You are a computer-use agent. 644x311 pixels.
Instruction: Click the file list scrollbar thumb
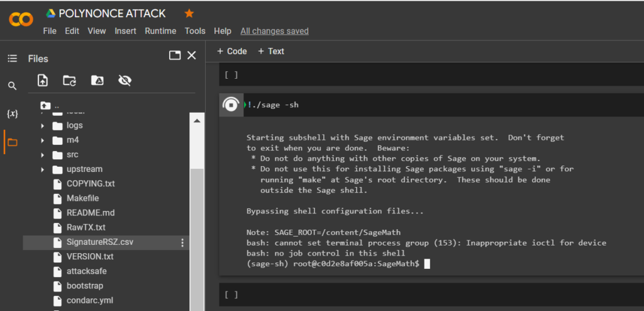197,239
